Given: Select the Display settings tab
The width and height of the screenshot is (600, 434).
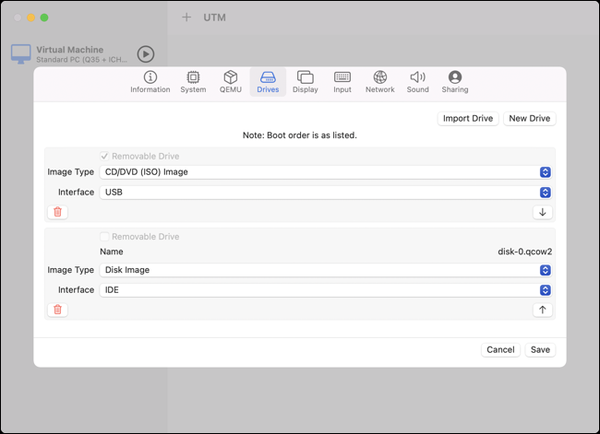Looking at the screenshot, I should pyautogui.click(x=305, y=82).
